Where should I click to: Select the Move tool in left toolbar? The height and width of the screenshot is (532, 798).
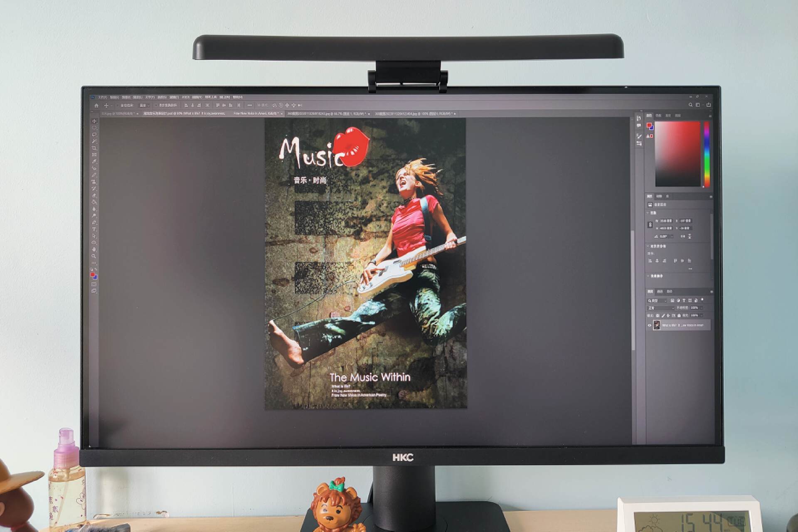[x=94, y=121]
